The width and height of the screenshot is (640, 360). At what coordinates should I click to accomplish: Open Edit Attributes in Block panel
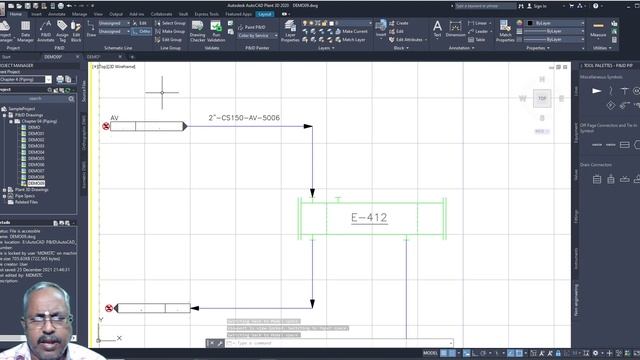tap(408, 40)
